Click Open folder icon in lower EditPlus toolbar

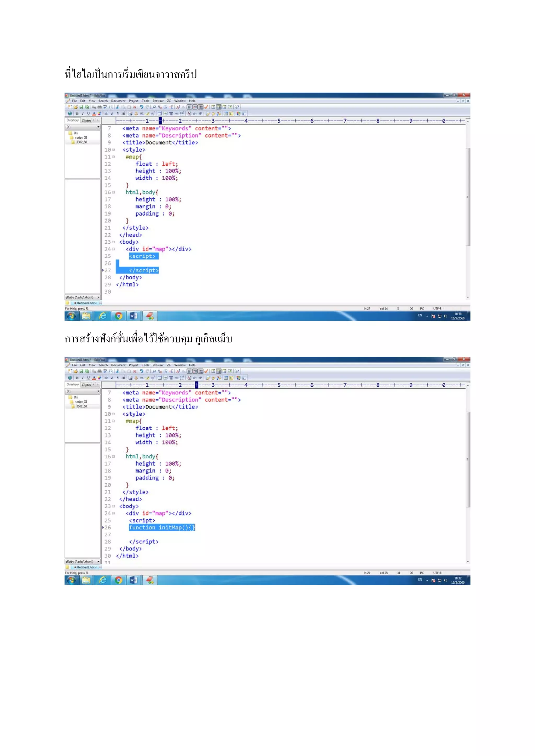76,371
